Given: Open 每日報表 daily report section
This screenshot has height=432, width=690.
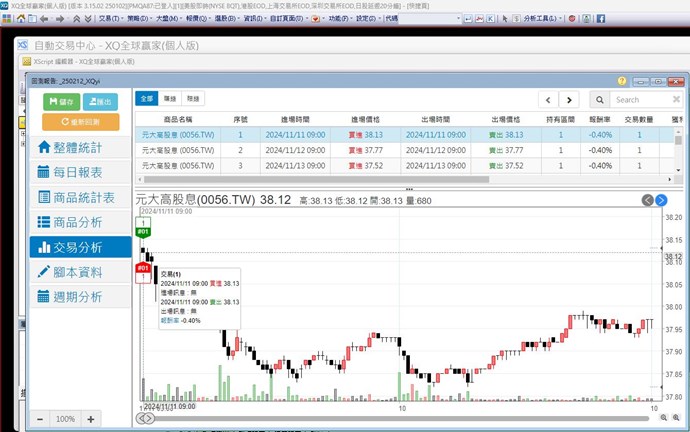Looking at the screenshot, I should pos(82,171).
